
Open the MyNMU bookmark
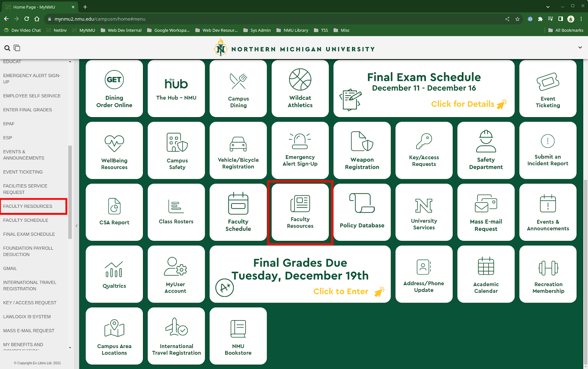point(83,30)
